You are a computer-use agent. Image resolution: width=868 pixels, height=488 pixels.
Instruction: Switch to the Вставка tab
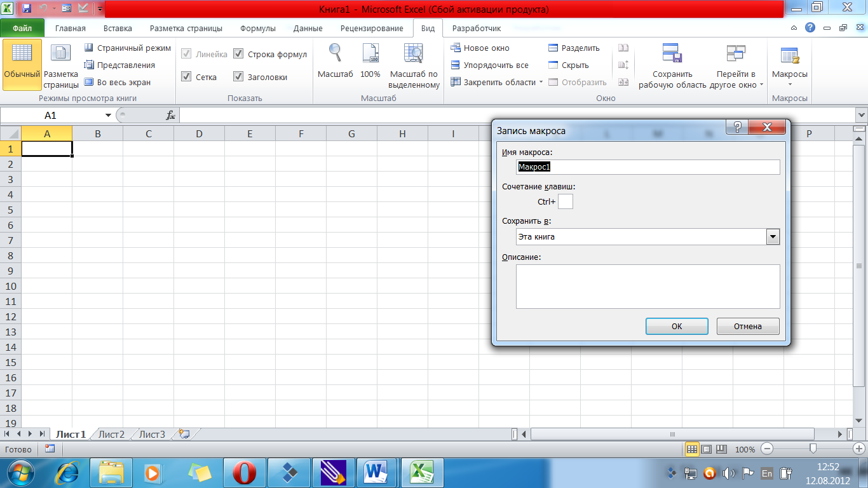(118, 28)
